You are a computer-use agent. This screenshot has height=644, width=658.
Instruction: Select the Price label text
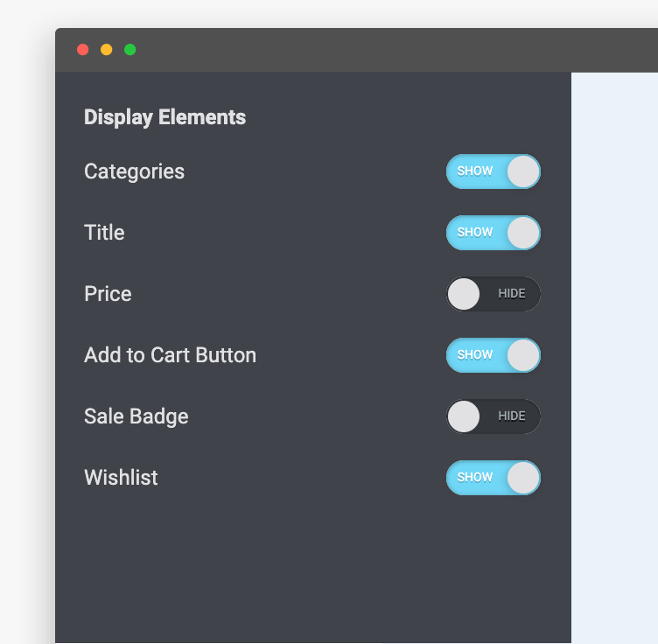pos(108,294)
